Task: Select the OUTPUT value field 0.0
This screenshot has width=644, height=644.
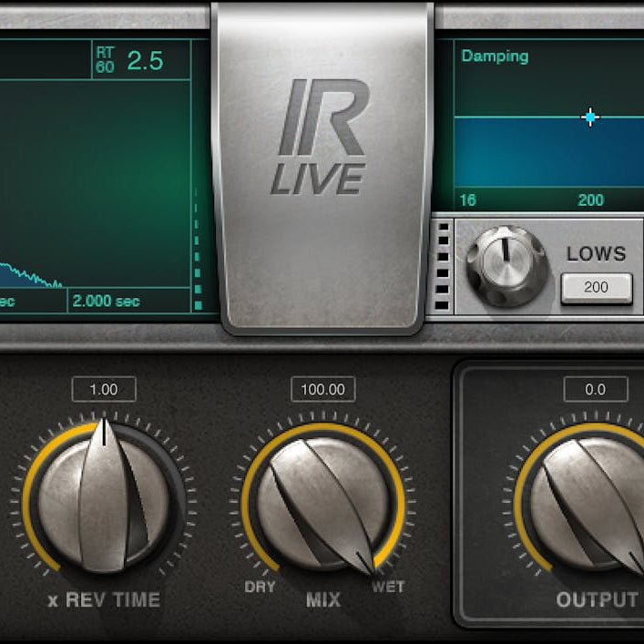Action: click(x=596, y=389)
